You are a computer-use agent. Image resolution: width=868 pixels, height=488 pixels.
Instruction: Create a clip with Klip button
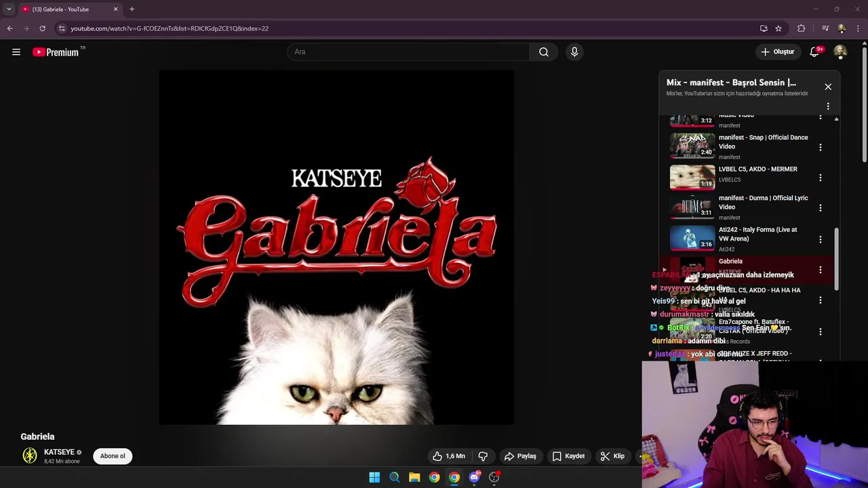(x=612, y=456)
